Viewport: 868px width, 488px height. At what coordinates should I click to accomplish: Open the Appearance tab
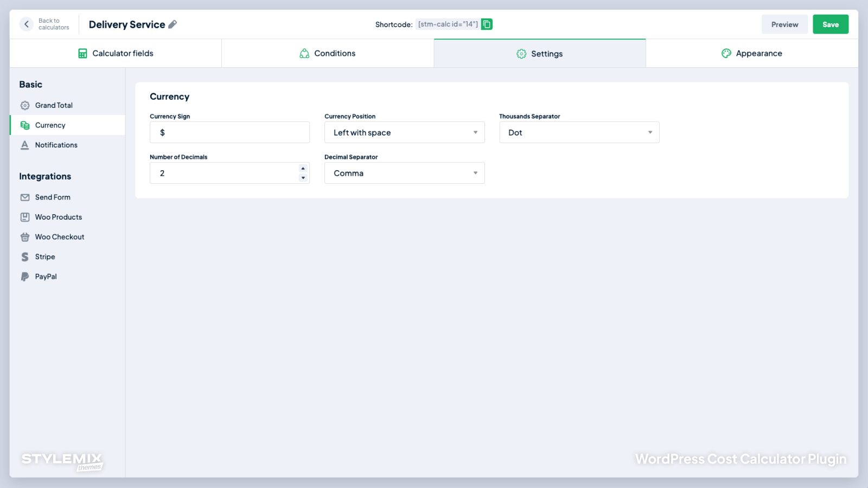[x=752, y=53]
